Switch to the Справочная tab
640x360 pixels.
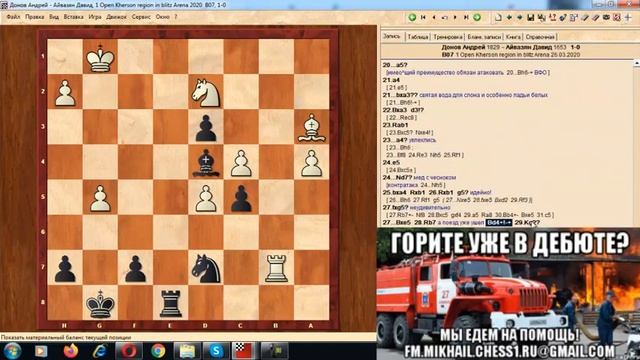pos(540,37)
